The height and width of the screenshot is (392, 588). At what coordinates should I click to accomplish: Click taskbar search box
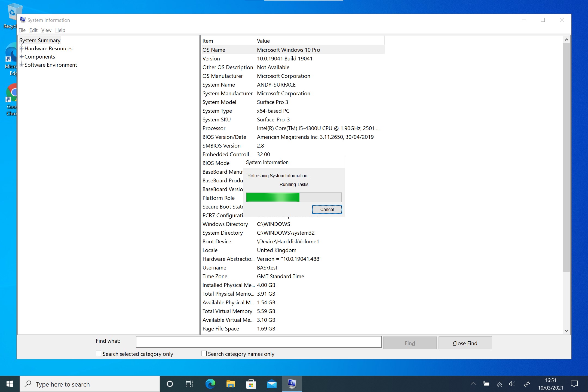pyautogui.click(x=90, y=384)
